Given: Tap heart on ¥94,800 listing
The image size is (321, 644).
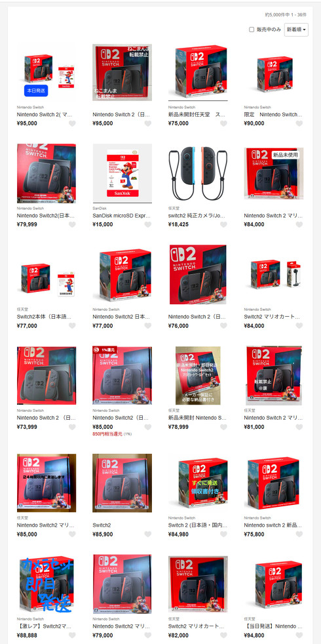Looking at the screenshot, I should point(299,635).
